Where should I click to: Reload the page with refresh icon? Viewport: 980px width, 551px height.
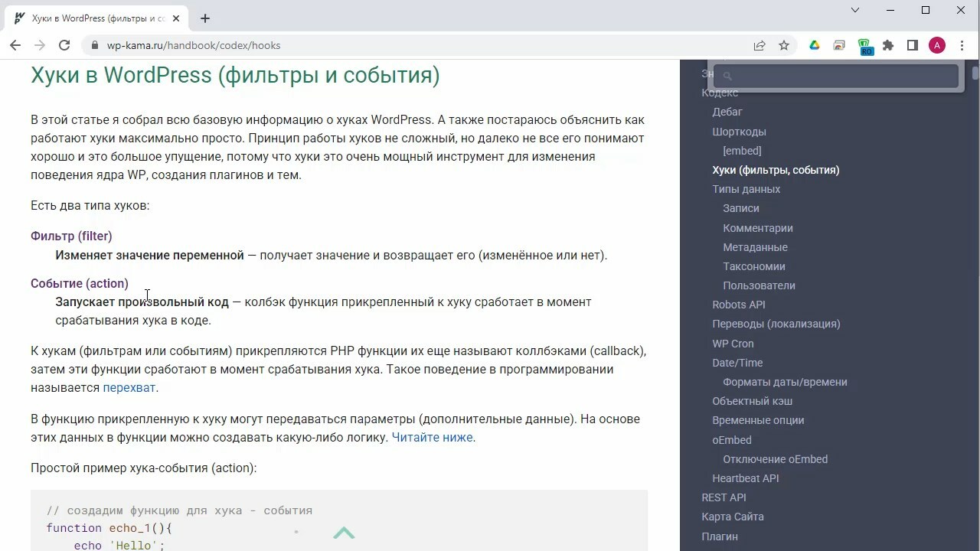click(x=64, y=45)
